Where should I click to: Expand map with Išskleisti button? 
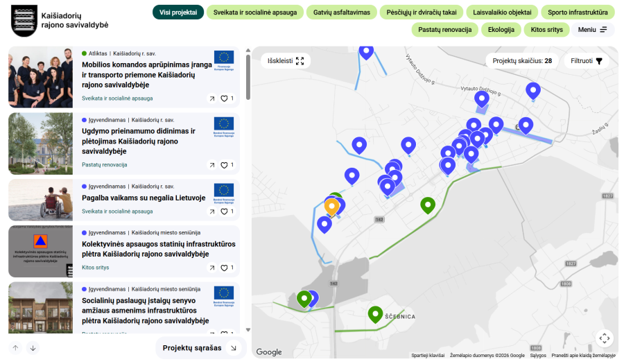tap(286, 61)
